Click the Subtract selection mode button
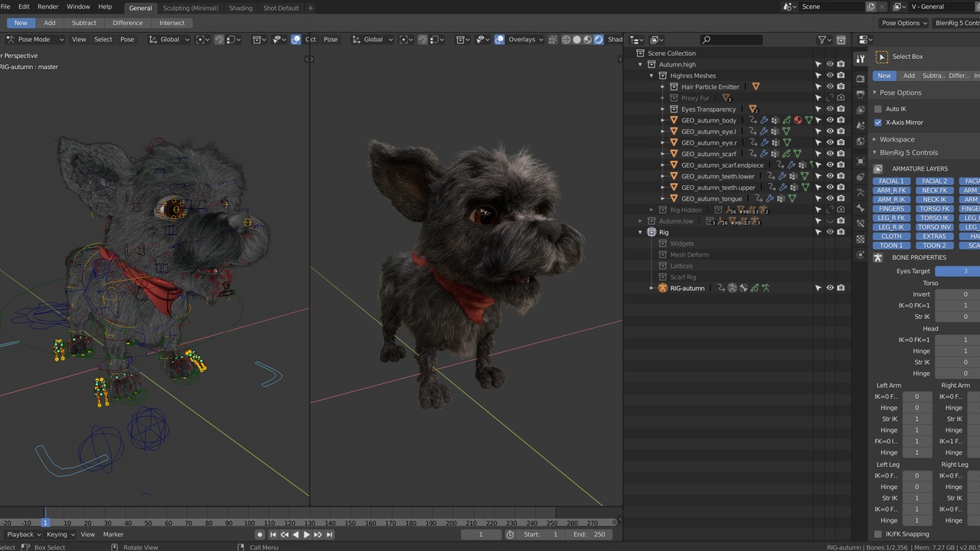This screenshot has height=551, width=980. click(83, 23)
